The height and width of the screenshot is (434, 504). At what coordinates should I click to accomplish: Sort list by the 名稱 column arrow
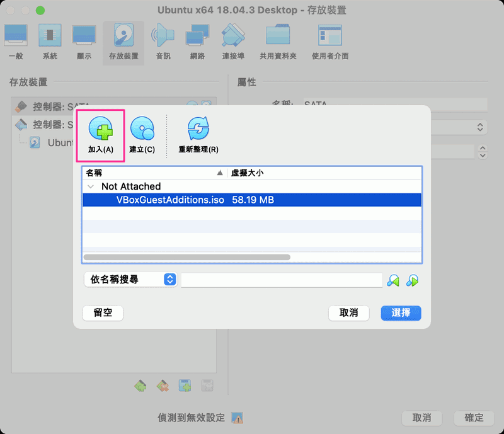coord(219,172)
